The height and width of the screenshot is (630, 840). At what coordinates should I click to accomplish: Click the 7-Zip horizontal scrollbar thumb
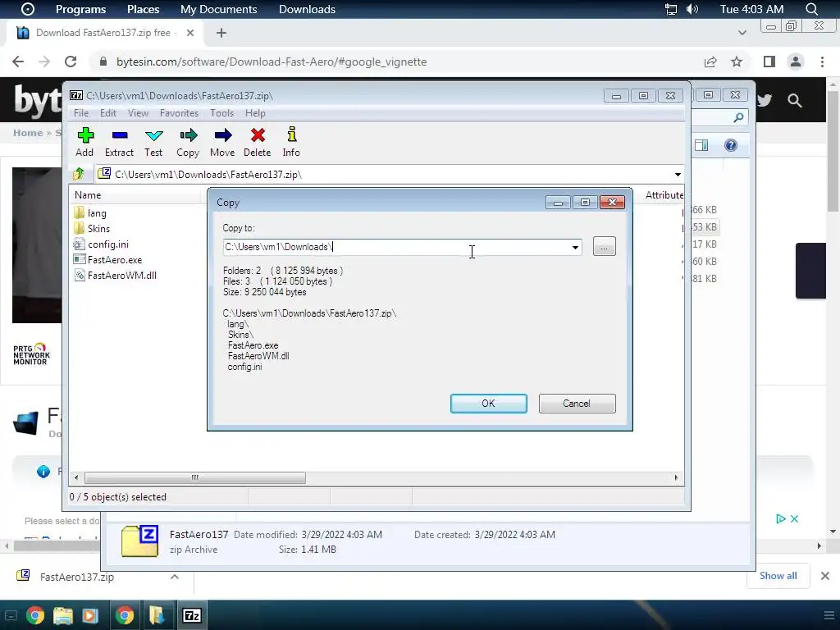[195, 477]
